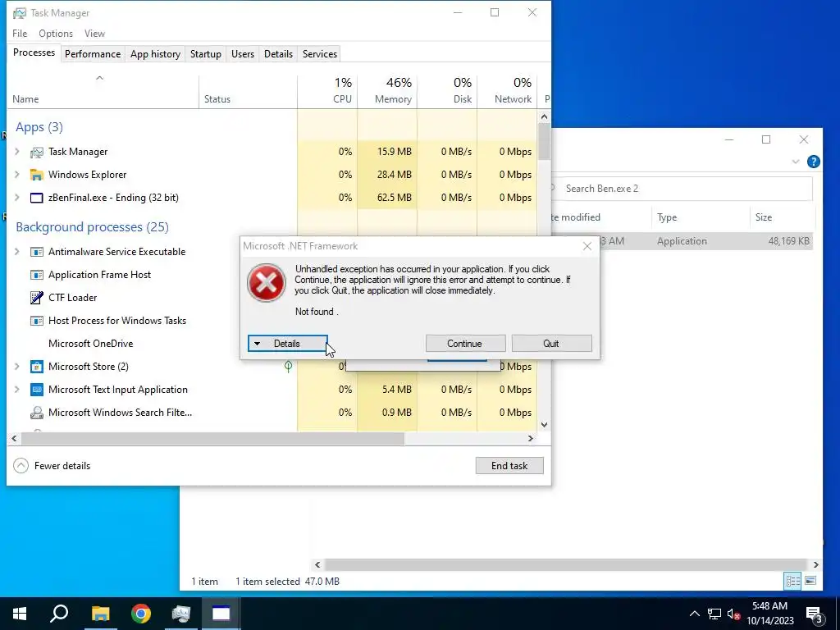Click the Antimalware Service Executable icon
Screen dimensions: 840x630
point(36,252)
